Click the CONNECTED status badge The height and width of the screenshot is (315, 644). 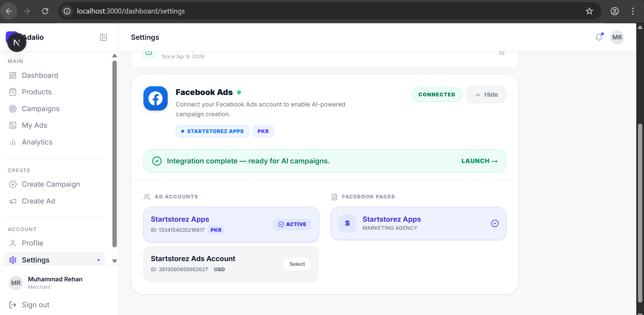click(437, 95)
